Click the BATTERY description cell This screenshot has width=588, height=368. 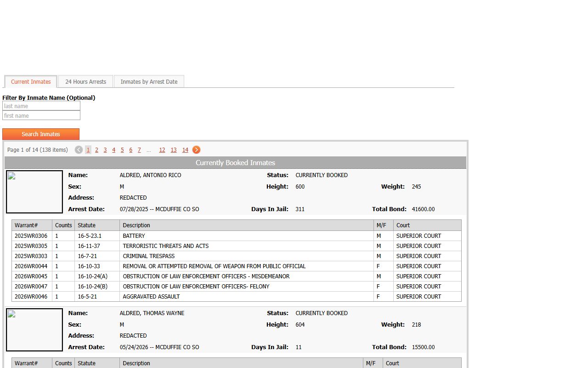[x=247, y=236]
